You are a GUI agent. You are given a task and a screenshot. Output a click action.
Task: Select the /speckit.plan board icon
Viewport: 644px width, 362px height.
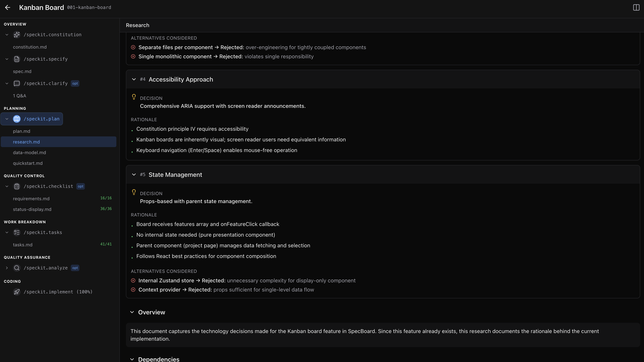[17, 119]
